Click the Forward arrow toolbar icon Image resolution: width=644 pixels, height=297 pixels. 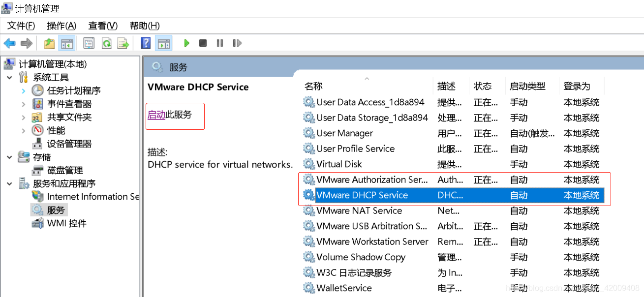(x=26, y=43)
